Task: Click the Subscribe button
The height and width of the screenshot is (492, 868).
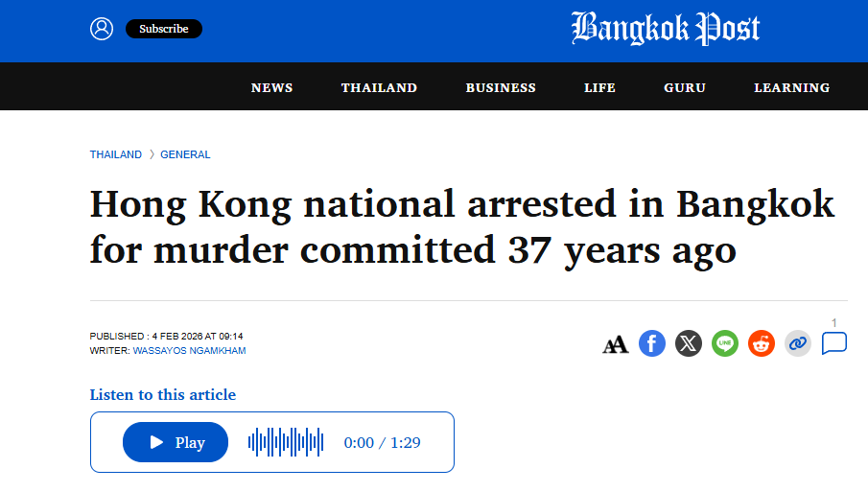Action: pos(164,29)
